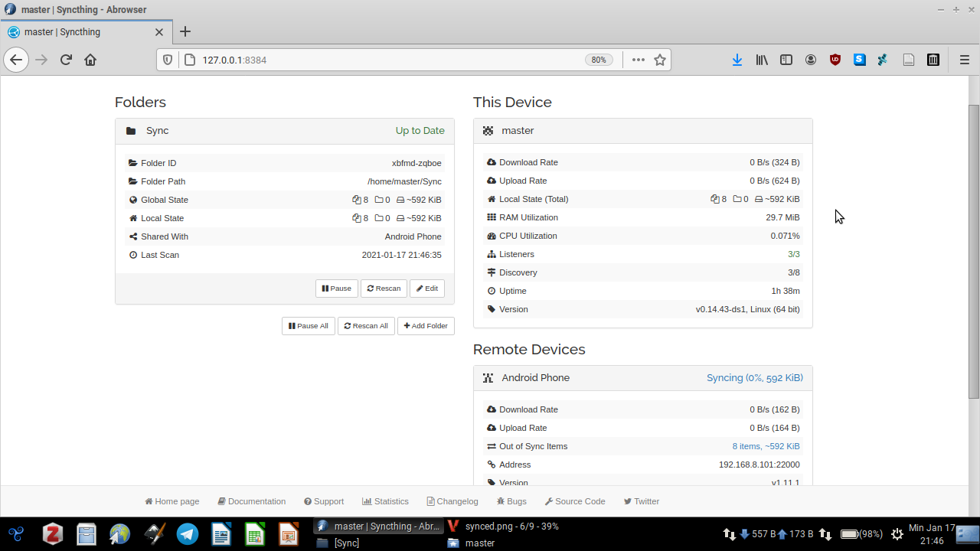The image size is (980, 551).
Task: Collapse the master device panel header
Action: tap(643, 131)
